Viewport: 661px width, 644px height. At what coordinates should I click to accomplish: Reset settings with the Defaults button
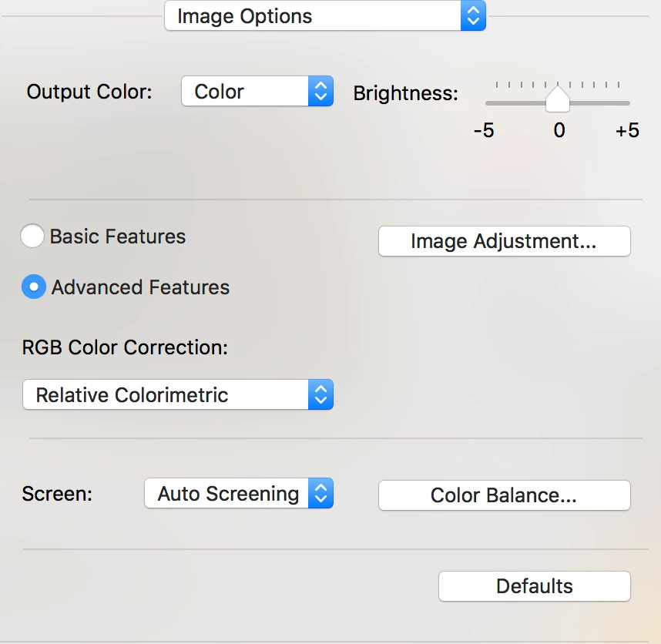pos(534,586)
